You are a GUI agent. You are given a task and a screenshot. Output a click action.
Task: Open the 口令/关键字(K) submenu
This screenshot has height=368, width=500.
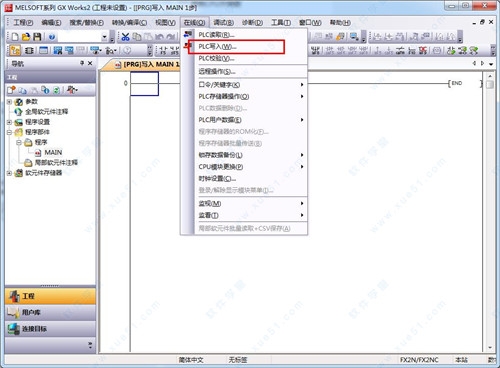point(251,85)
